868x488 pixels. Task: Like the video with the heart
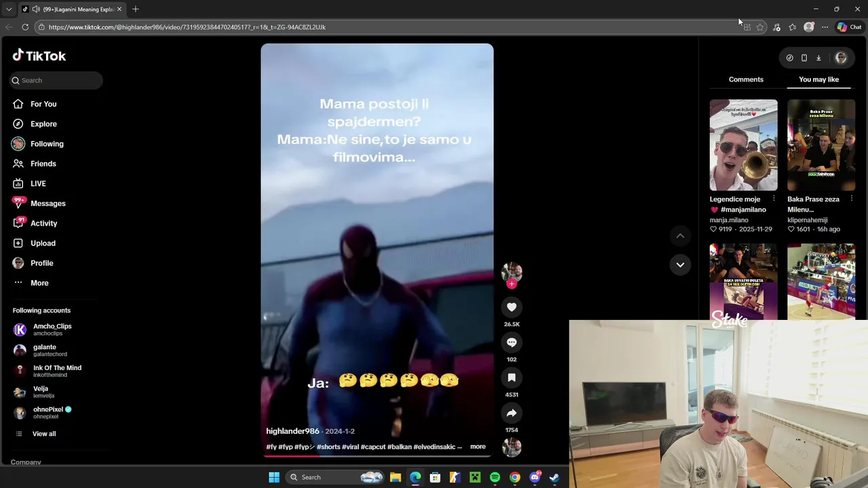tap(511, 307)
